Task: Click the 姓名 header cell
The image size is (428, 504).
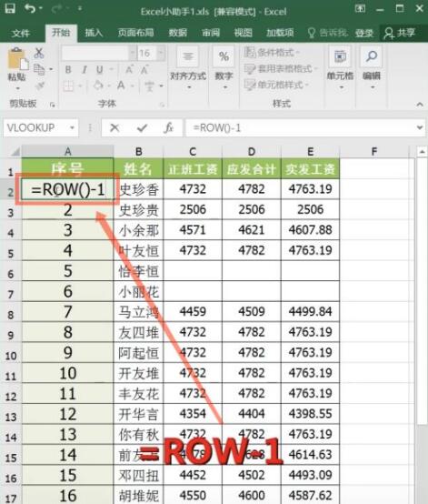Action: pyautogui.click(x=138, y=168)
